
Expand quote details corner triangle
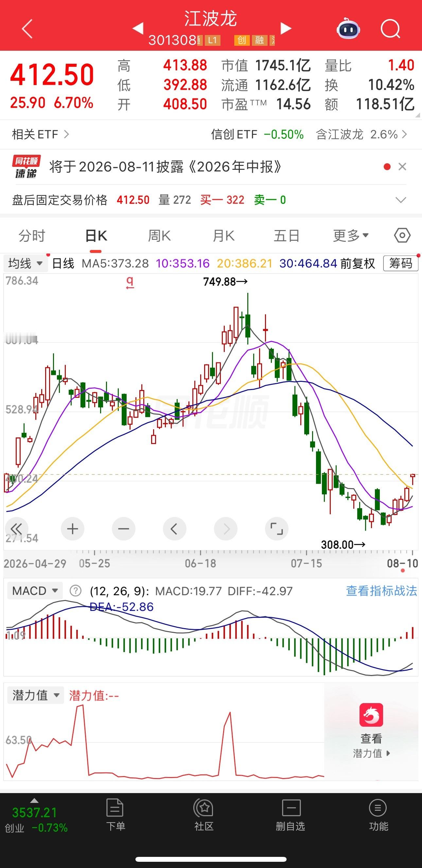point(418,115)
